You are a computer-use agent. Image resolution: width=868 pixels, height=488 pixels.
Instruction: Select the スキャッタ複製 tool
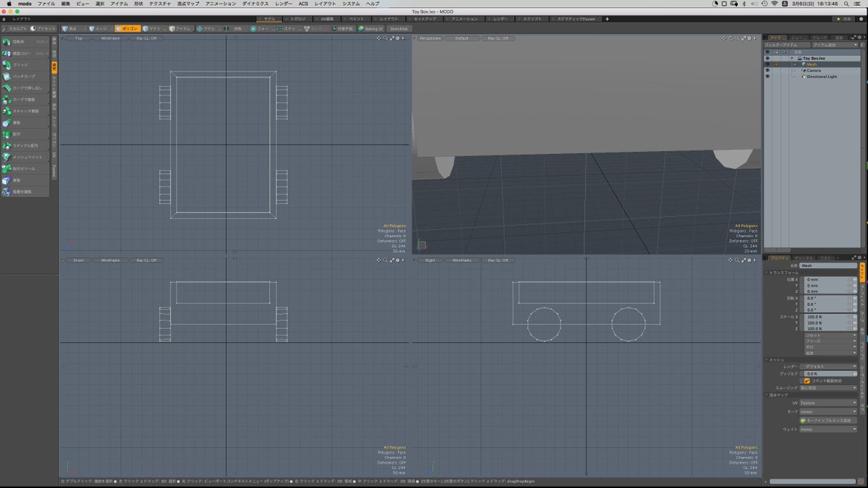[26, 111]
